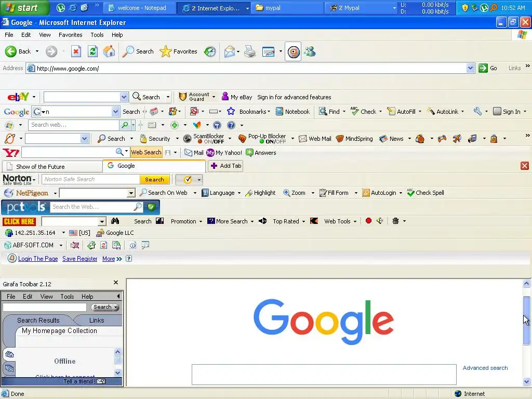Viewport: 532px width, 399px height.
Task: Open eBay search box dropdown
Action: [x=124, y=97]
